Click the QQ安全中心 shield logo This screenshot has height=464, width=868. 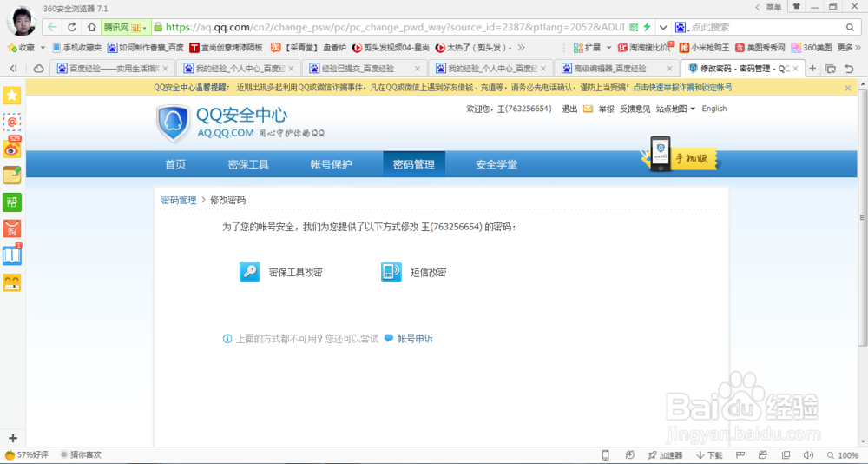[x=174, y=123]
